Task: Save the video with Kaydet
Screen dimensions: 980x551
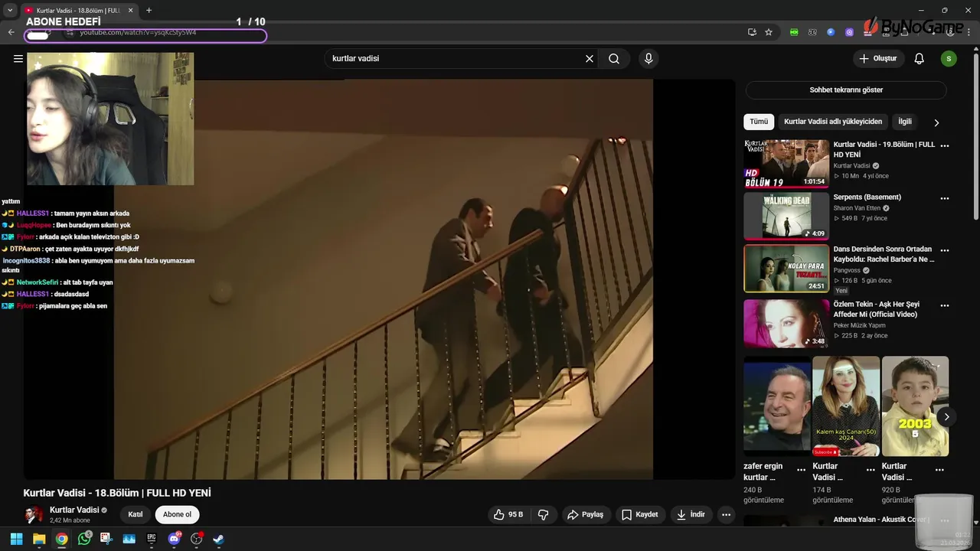Action: (639, 514)
